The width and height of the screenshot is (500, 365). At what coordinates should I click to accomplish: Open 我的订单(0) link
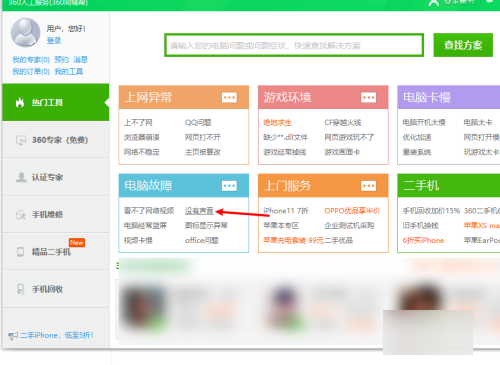point(31,71)
